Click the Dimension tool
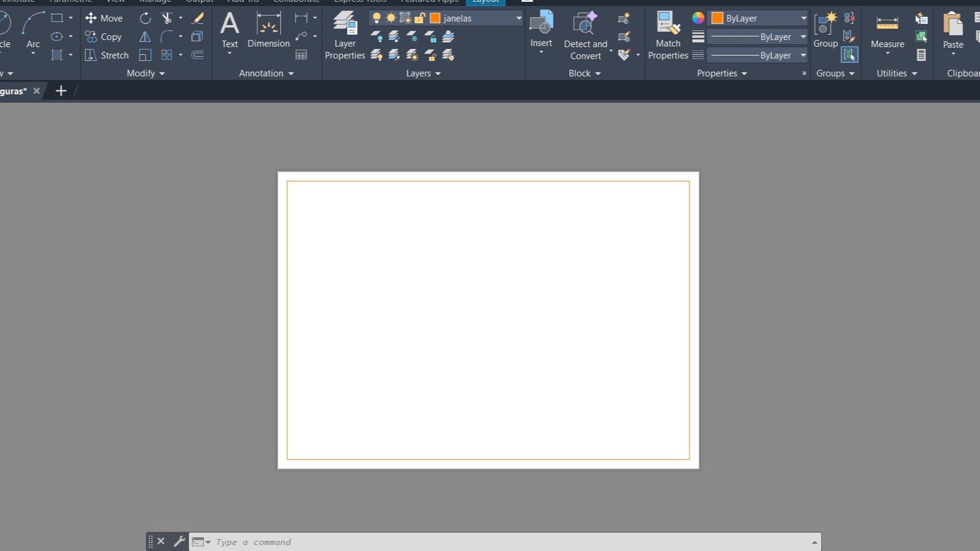This screenshot has width=980, height=551. click(269, 30)
